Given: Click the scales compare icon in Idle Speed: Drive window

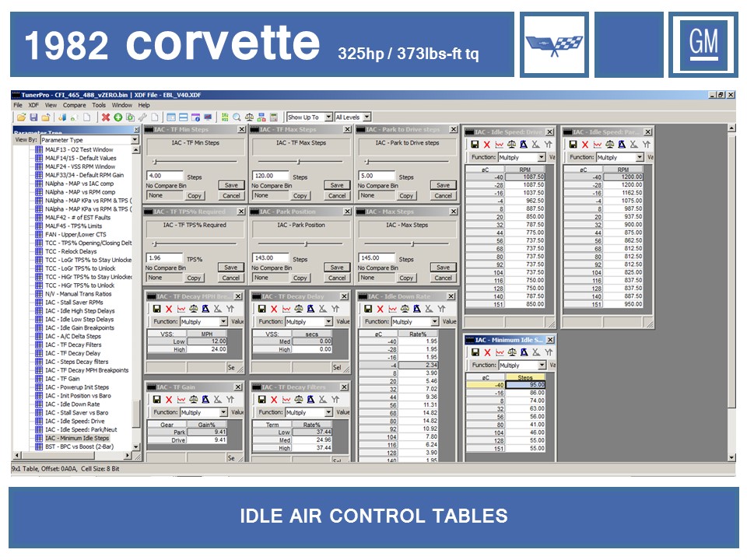Looking at the screenshot, I should [511, 145].
